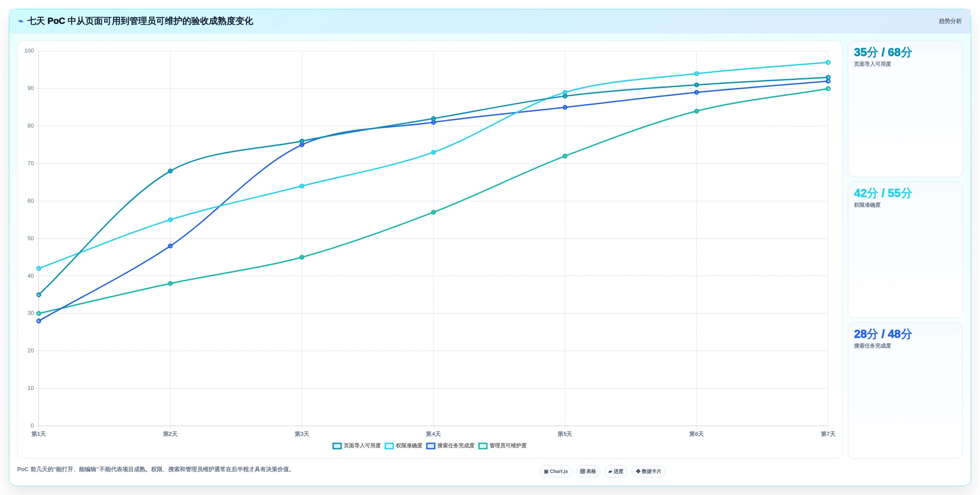The image size is (980, 495).
Task: Open the 35分 / 68分 页面导入可用度 card
Action: [905, 109]
